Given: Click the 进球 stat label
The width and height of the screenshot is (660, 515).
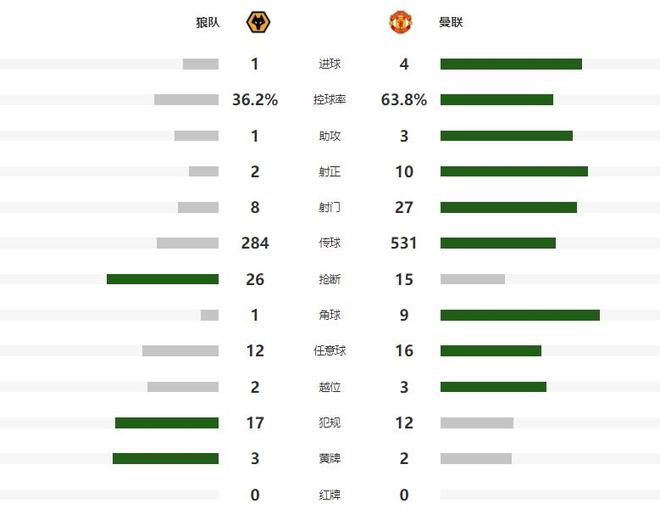Looking at the screenshot, I should pos(330,64).
